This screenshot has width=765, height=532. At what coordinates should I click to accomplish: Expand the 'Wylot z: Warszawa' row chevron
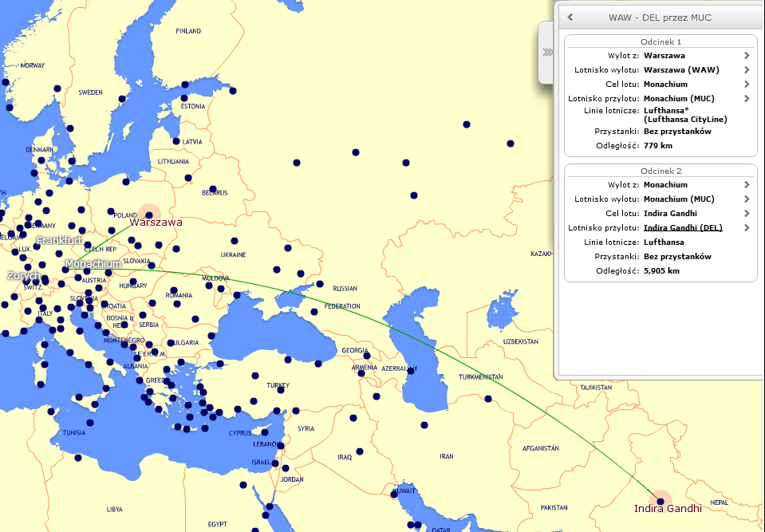pos(747,56)
